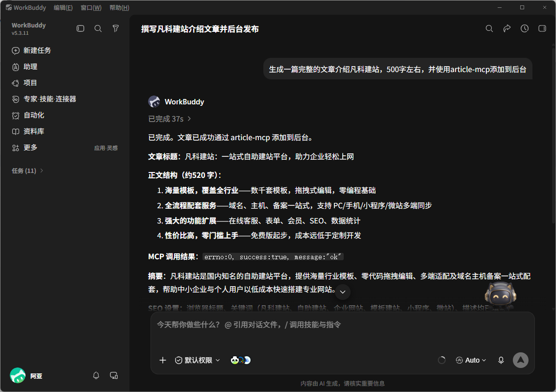Share the conversation via arrow icon
This screenshot has height=392, width=556.
point(507,28)
